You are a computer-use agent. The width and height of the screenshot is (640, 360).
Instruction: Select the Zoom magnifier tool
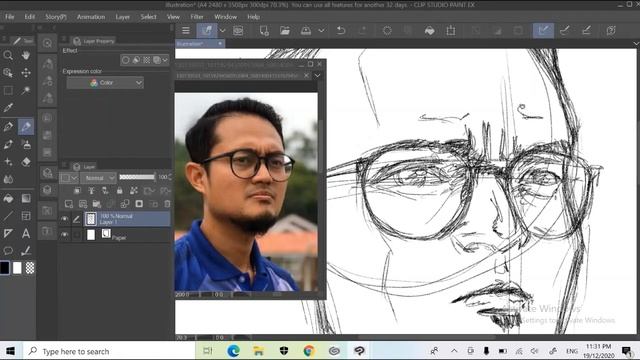[x=8, y=55]
